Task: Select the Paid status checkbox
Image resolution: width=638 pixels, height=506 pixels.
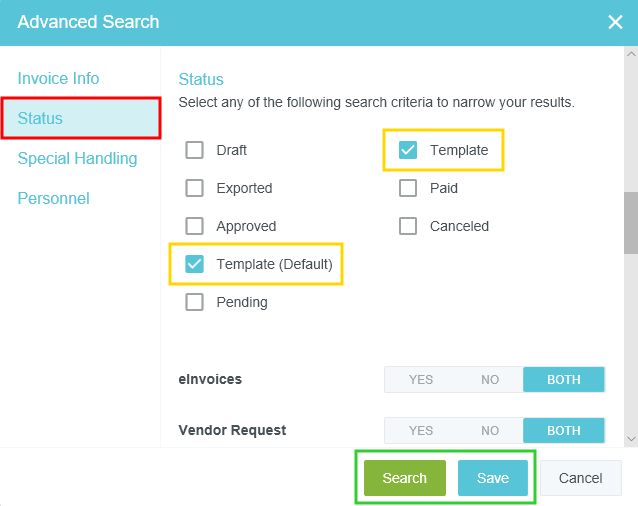Action: pos(408,188)
